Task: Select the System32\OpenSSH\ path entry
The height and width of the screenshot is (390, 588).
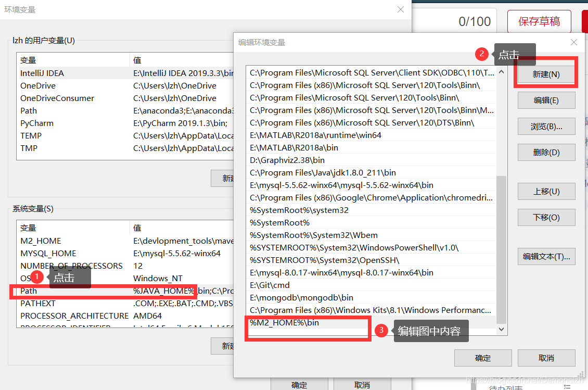Action: coord(371,260)
